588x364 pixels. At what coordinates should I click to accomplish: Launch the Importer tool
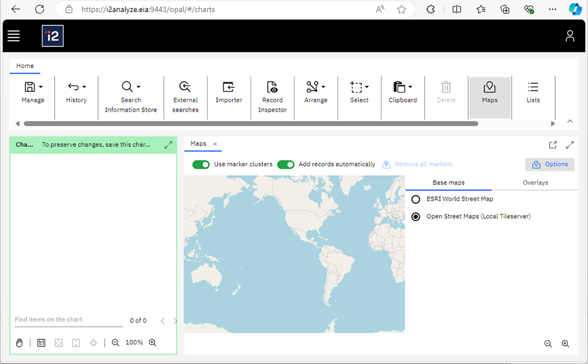[x=229, y=94]
